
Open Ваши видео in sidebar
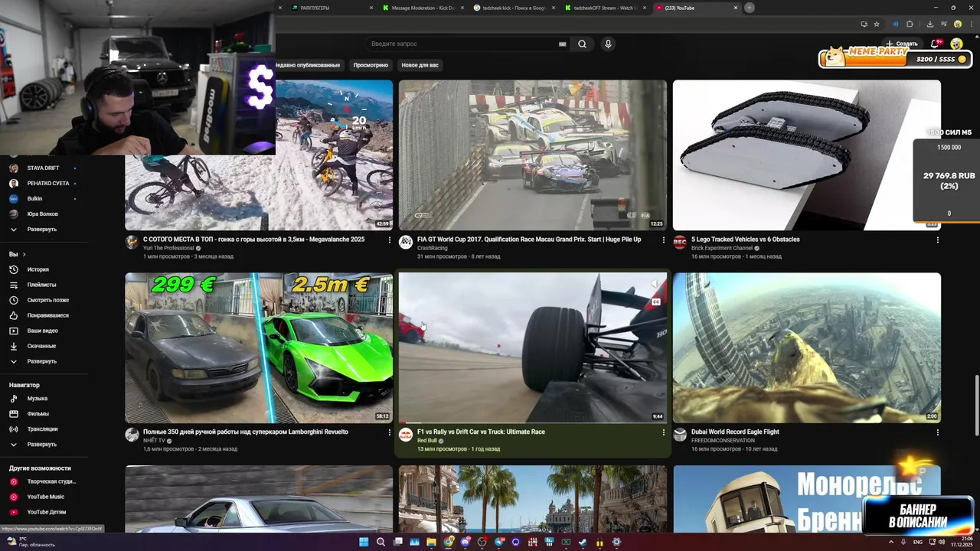[x=42, y=331]
